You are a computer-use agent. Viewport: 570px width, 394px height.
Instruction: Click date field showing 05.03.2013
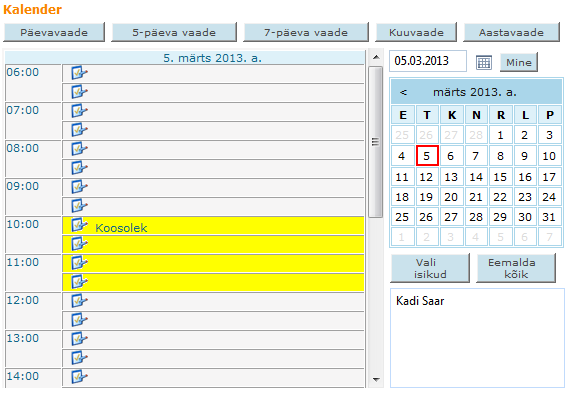point(428,61)
